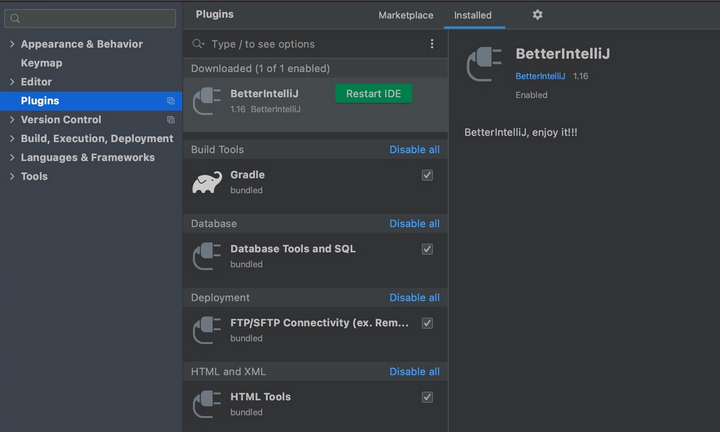Click version 1.16 in the details pane

pyautogui.click(x=580, y=76)
